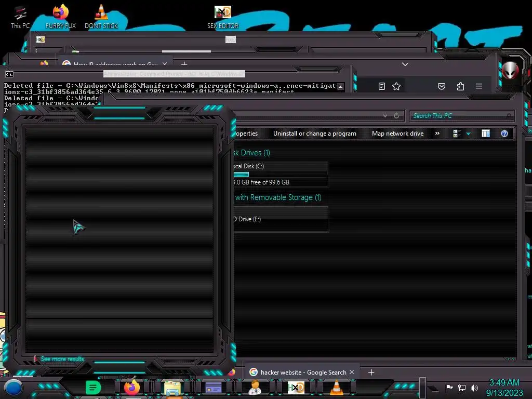532x399 pixels.
Task: Click List all tabs chevron in Firefox
Action: [x=405, y=64]
